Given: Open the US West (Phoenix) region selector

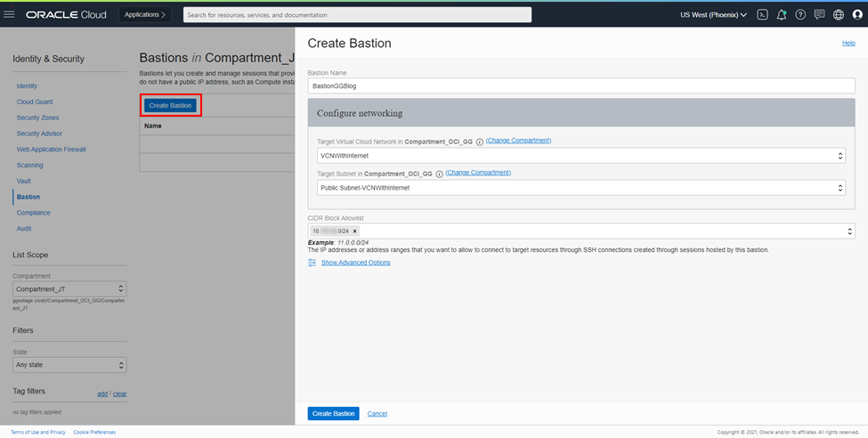Looking at the screenshot, I should coord(713,15).
